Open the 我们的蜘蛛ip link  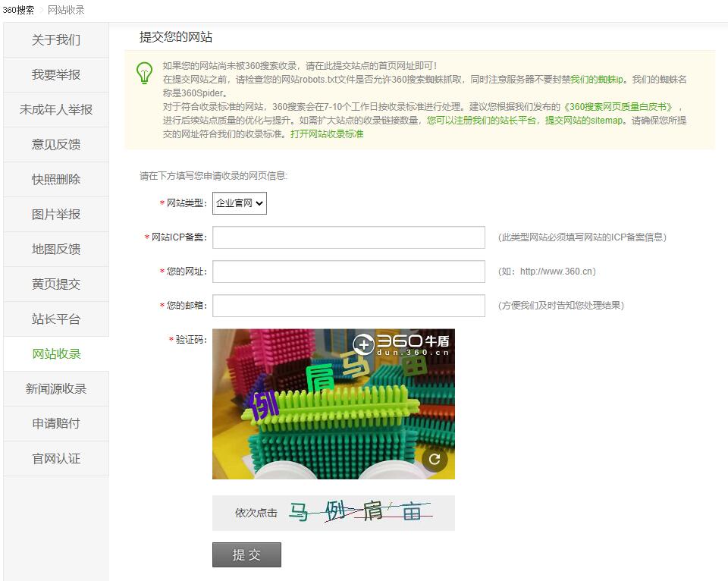point(597,80)
